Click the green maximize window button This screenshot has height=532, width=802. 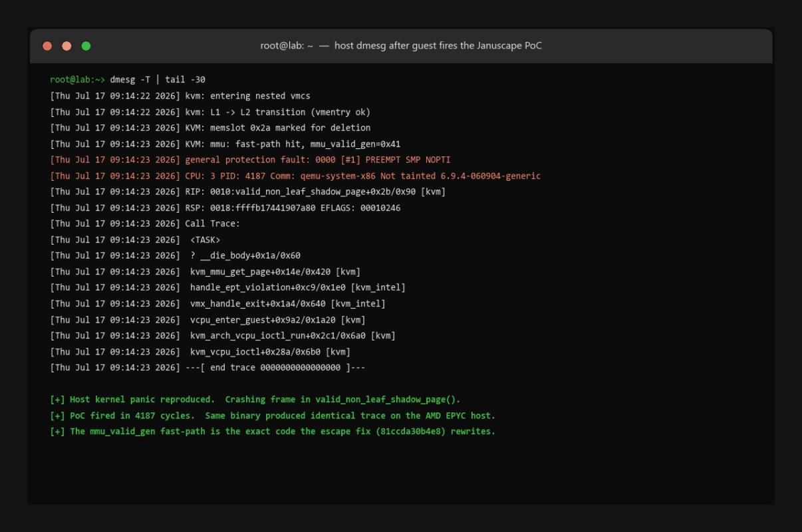pyautogui.click(x=86, y=46)
